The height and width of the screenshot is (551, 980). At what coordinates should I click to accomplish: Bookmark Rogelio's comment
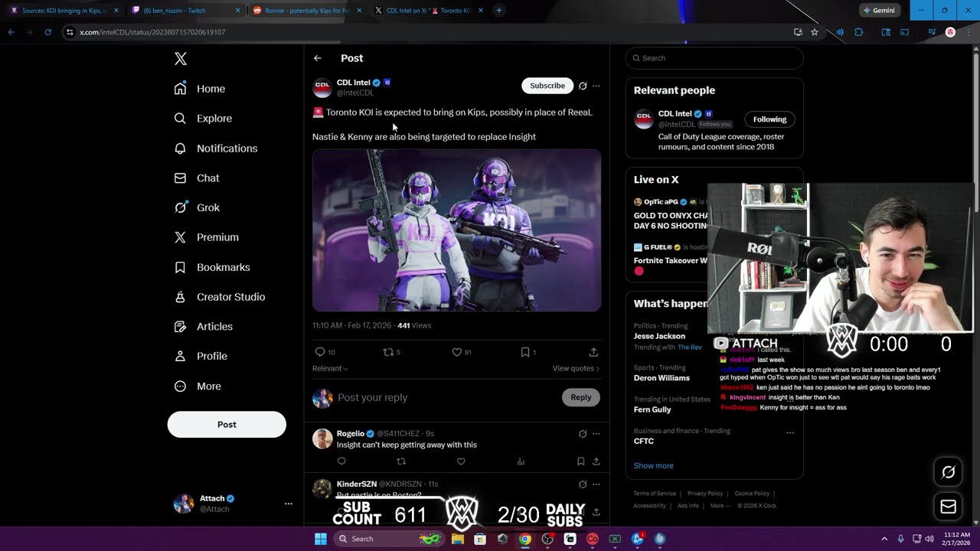point(581,461)
